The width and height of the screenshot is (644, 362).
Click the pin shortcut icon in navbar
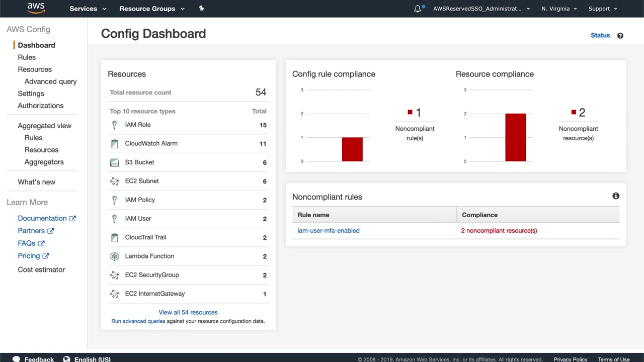(201, 9)
